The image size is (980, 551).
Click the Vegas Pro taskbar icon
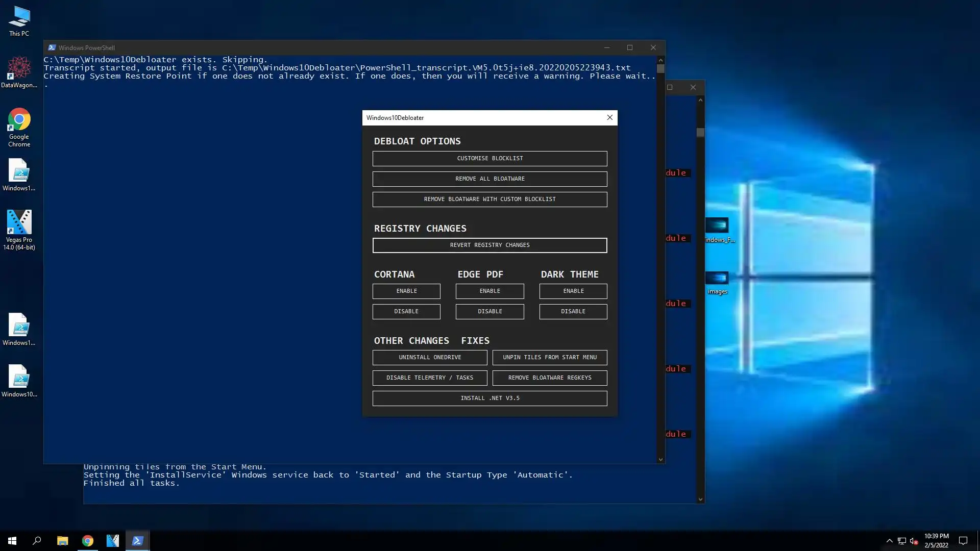coord(112,541)
